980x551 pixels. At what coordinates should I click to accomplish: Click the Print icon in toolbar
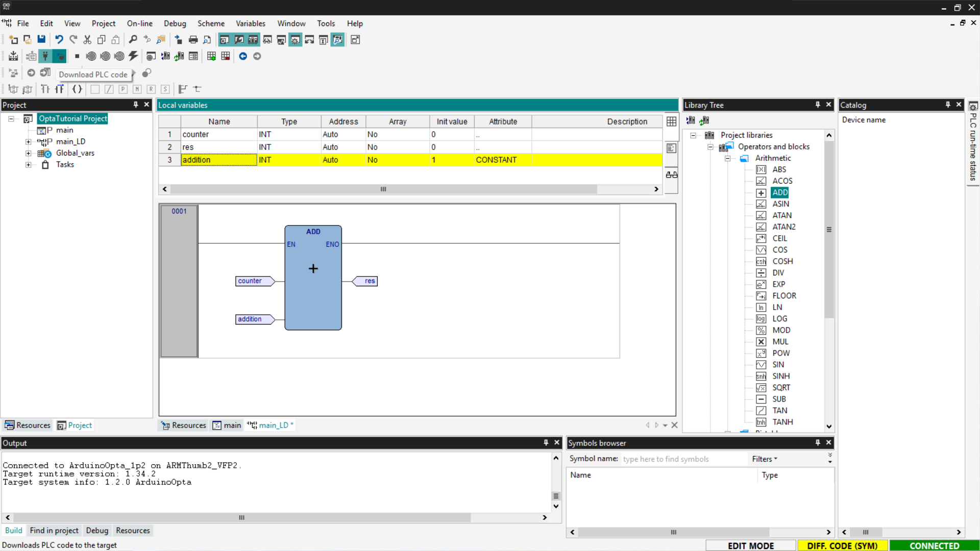coord(193,40)
